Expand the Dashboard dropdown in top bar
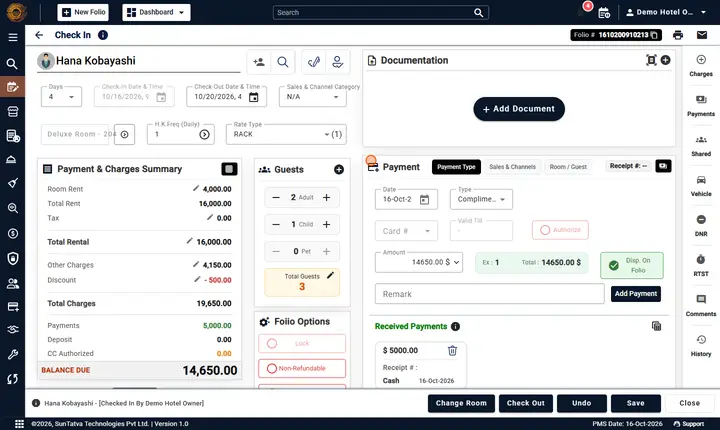Viewport: 720px width, 430px height. (156, 12)
